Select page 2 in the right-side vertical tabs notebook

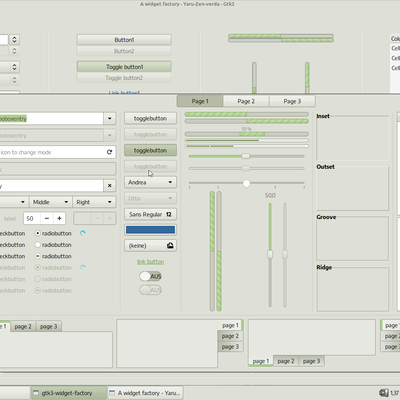230,336
